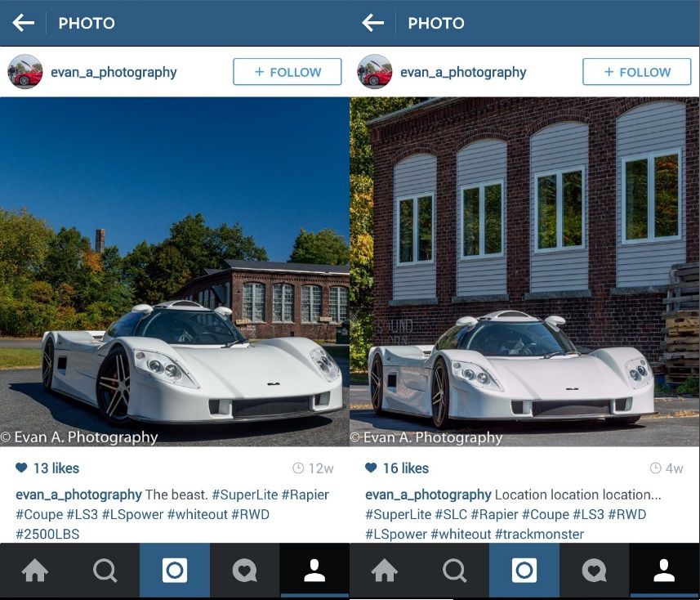Tap the back arrow in right PHOTO header
This screenshot has height=600, width=700.
[372, 23]
